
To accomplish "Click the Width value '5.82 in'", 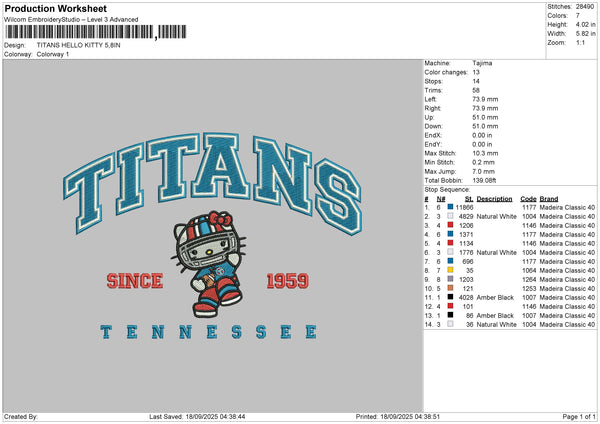I will (x=585, y=34).
